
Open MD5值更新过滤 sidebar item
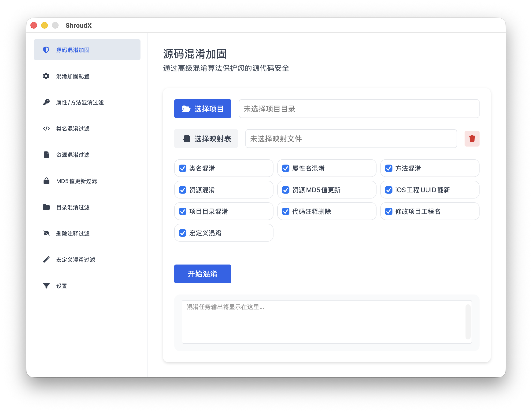coord(87,181)
